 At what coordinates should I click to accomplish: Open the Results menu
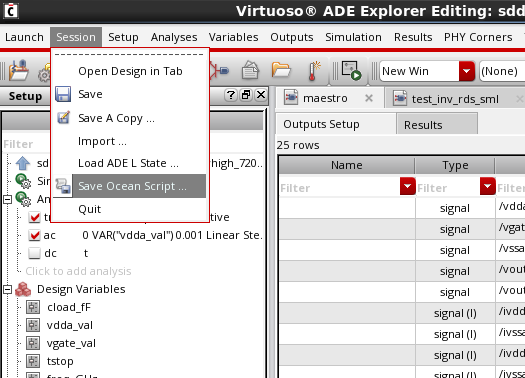(x=413, y=37)
